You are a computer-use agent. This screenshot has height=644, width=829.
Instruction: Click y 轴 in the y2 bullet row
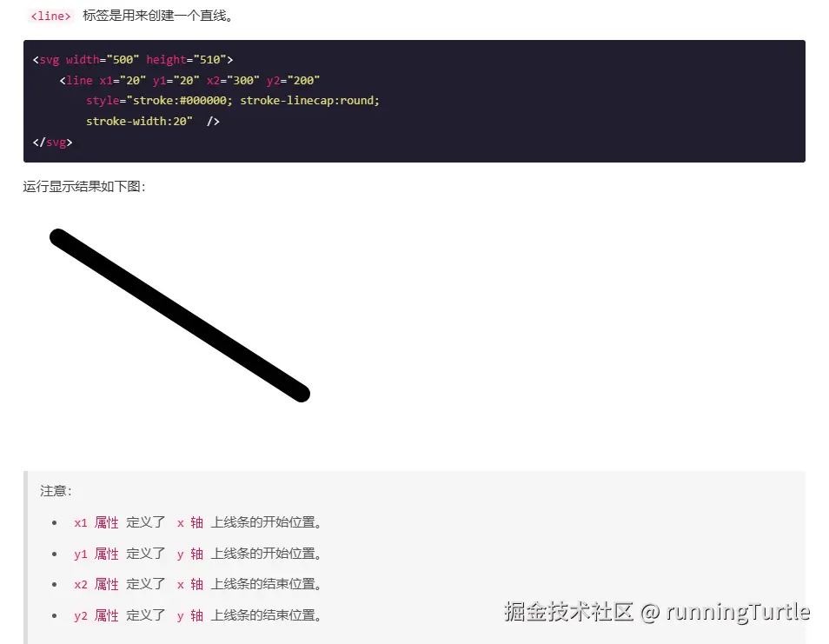190,616
